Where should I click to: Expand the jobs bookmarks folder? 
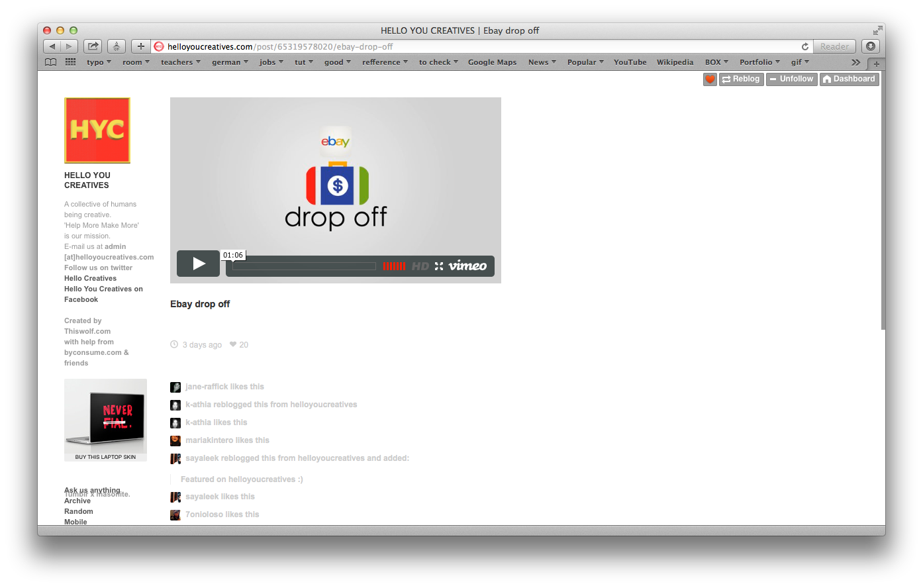271,62
